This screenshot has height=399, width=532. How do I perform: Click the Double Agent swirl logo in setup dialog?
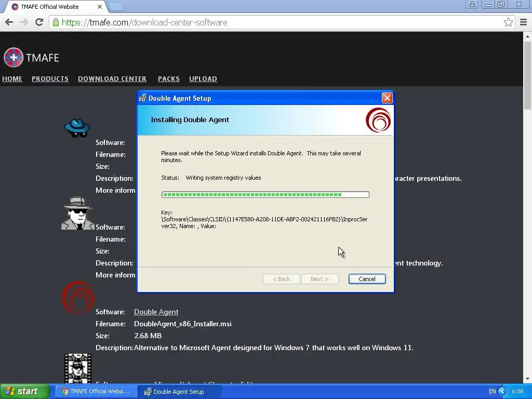coord(378,120)
